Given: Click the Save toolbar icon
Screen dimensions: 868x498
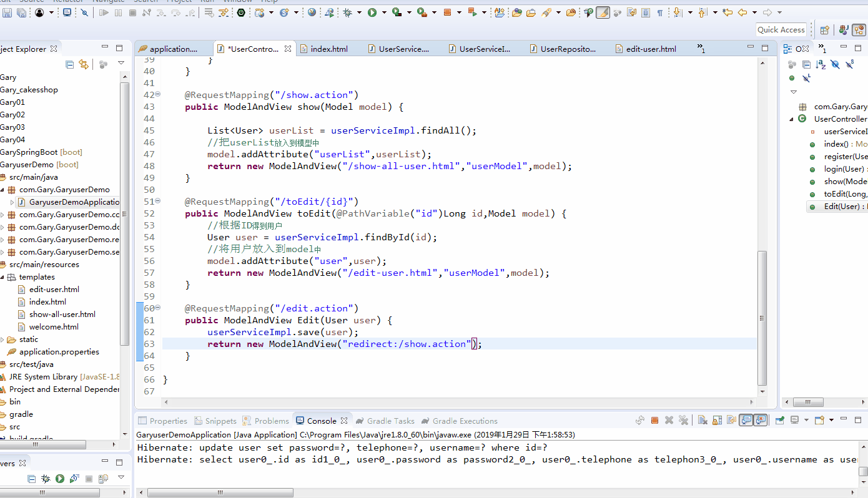Looking at the screenshot, I should [x=6, y=12].
